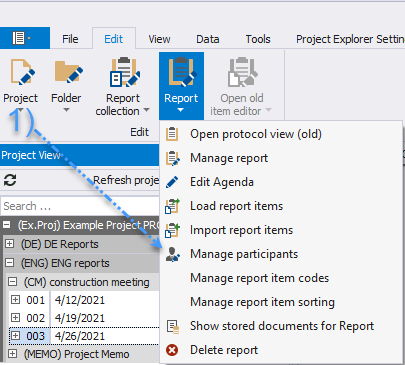Open the File tab

(x=70, y=39)
